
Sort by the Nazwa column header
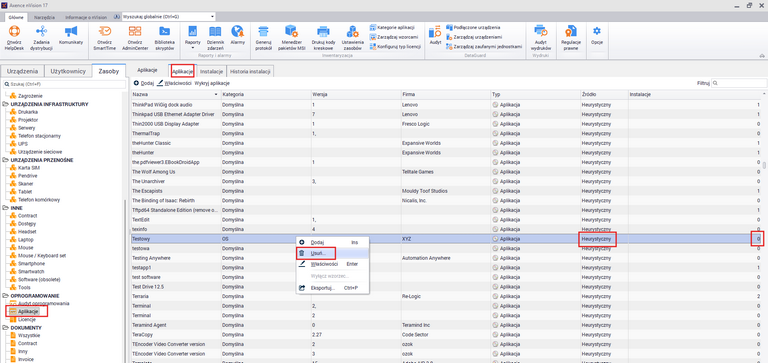click(176, 94)
